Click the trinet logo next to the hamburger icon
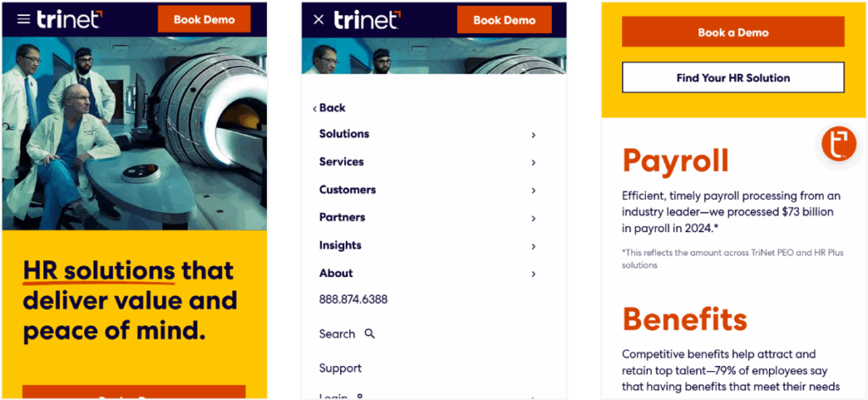The width and height of the screenshot is (868, 400). pyautogui.click(x=70, y=19)
